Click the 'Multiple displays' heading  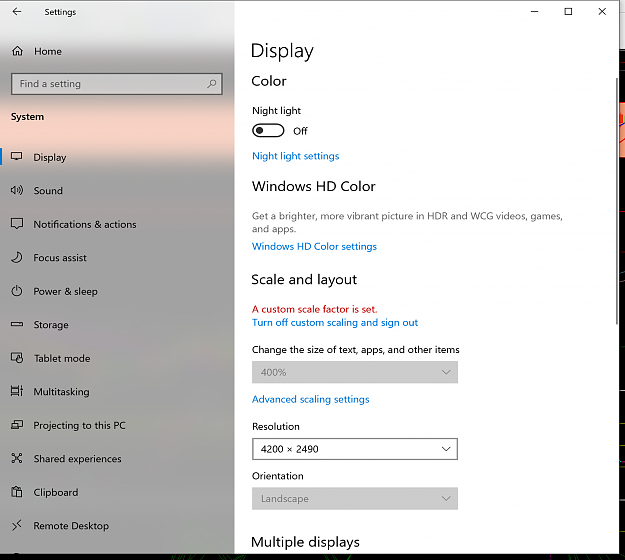[305, 542]
